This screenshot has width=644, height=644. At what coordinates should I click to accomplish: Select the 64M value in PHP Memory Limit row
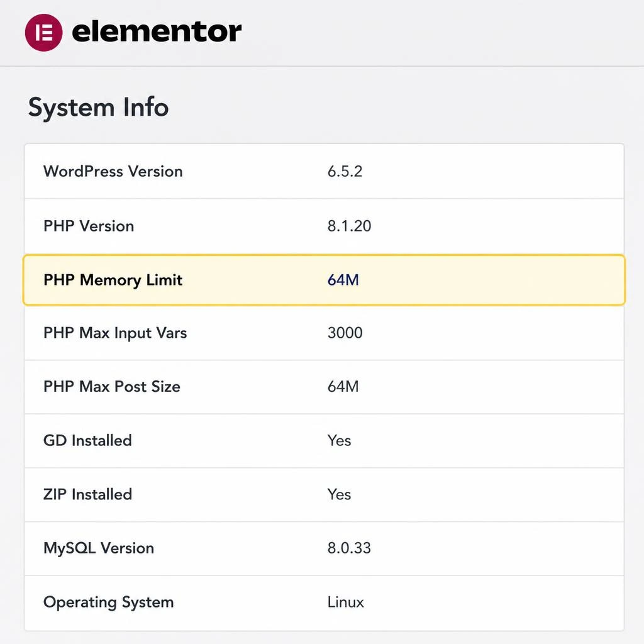(x=343, y=280)
